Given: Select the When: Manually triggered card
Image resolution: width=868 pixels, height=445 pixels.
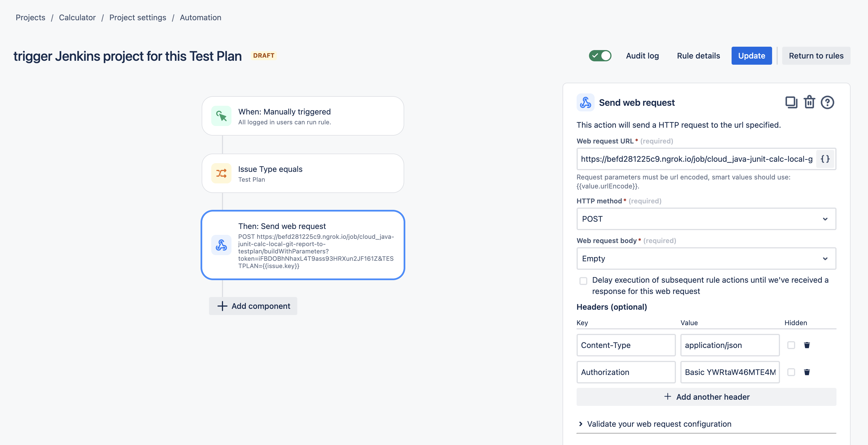Looking at the screenshot, I should (303, 116).
